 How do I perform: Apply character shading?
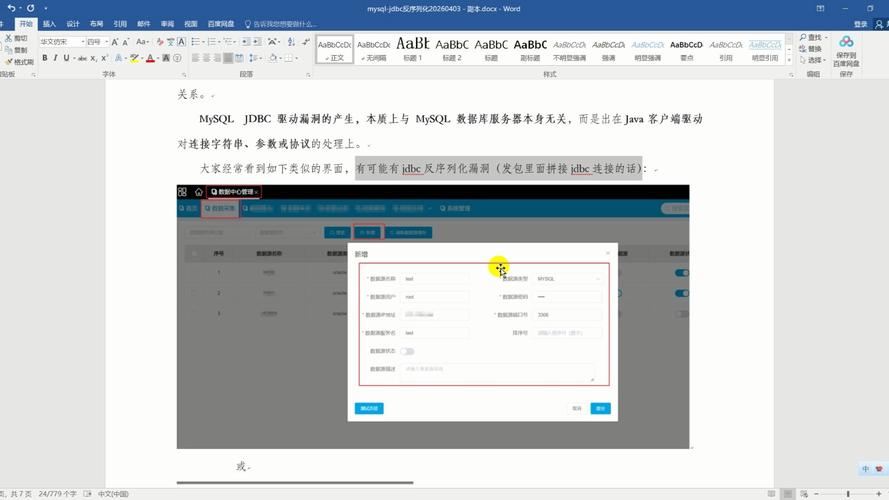(x=166, y=58)
